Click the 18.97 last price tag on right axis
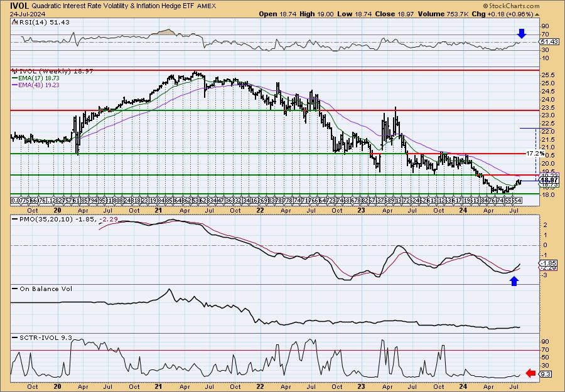Image resolution: width=565 pixels, height=392 pixels. [549, 180]
